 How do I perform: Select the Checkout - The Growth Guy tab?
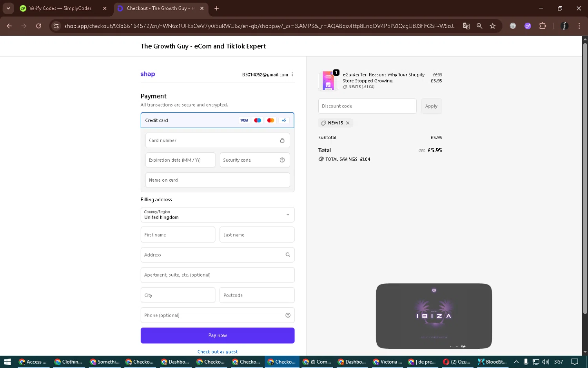pos(161,8)
